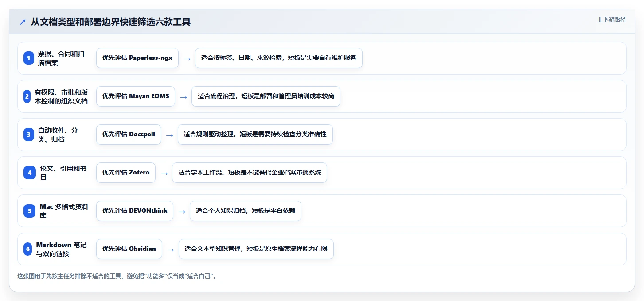Click 适合文本型知识管理 description box
The image size is (644, 301).
tap(256, 249)
